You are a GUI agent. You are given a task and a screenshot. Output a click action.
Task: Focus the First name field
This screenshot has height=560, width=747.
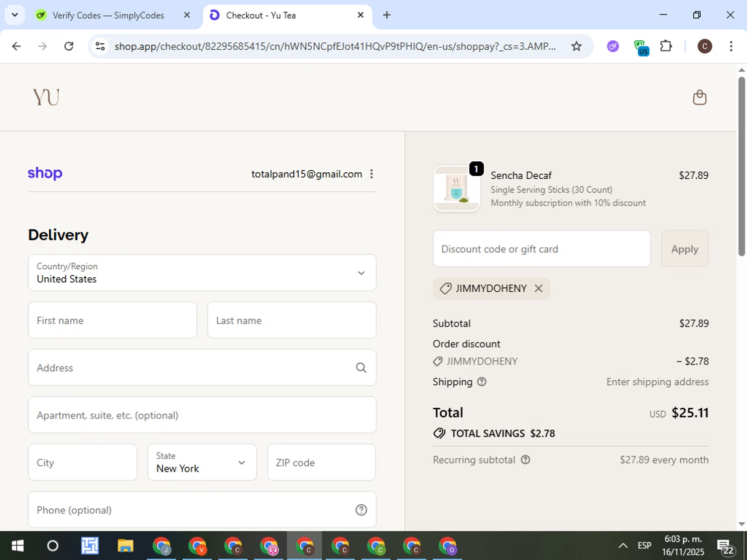[113, 320]
